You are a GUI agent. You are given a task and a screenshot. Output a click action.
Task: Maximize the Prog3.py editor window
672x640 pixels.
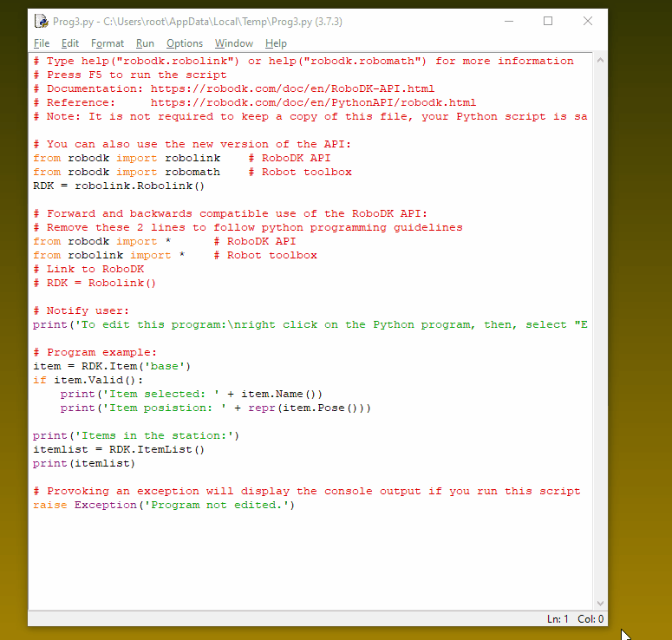click(548, 21)
